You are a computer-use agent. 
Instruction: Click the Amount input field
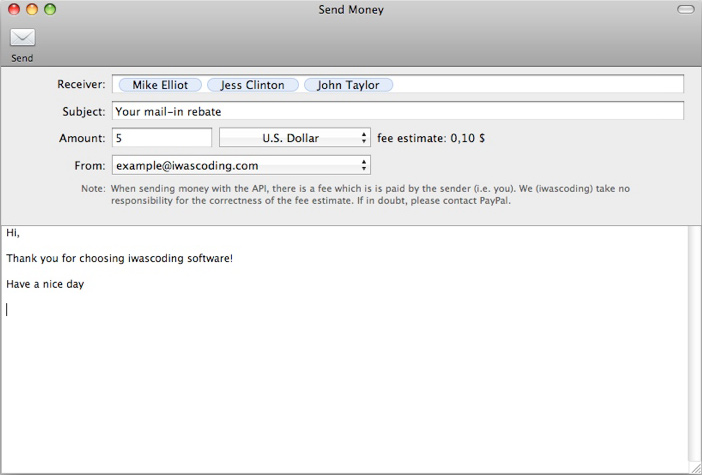162,138
